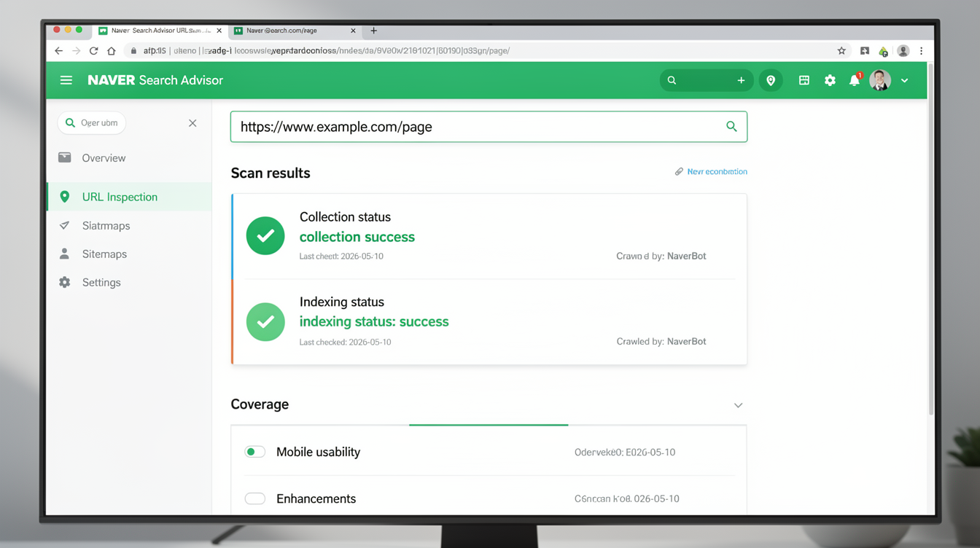980x548 pixels.
Task: Click the paper plane icon beside Slatmaps
Action: pos(65,225)
